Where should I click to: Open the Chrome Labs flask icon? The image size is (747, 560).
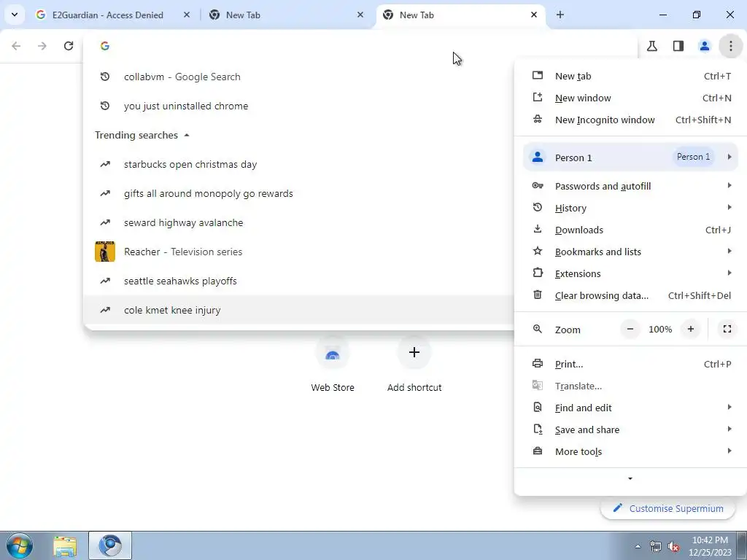tap(652, 46)
